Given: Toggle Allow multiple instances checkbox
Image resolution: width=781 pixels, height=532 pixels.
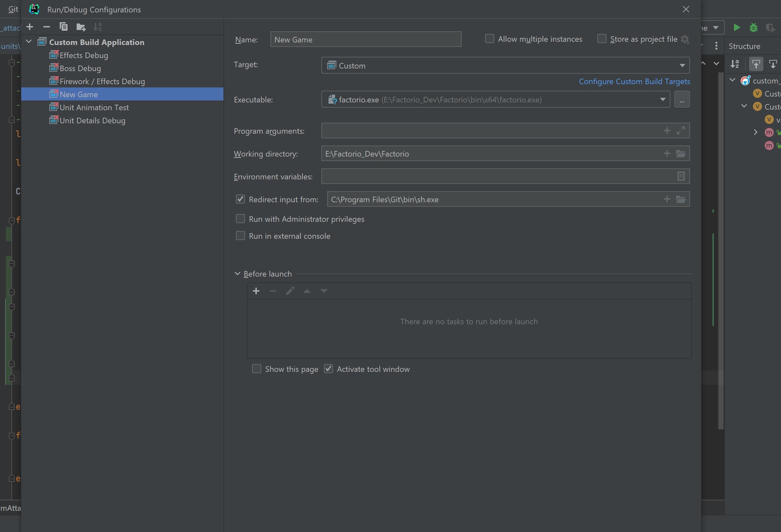Looking at the screenshot, I should [489, 38].
